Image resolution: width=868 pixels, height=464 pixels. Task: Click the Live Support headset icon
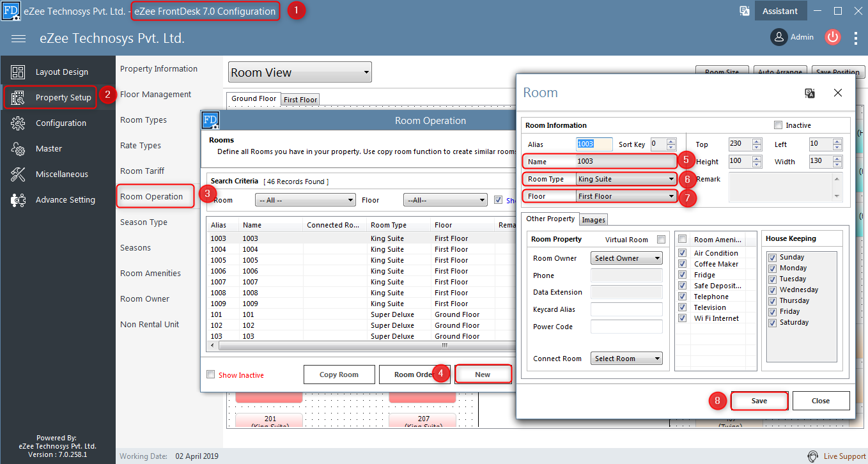click(812, 456)
